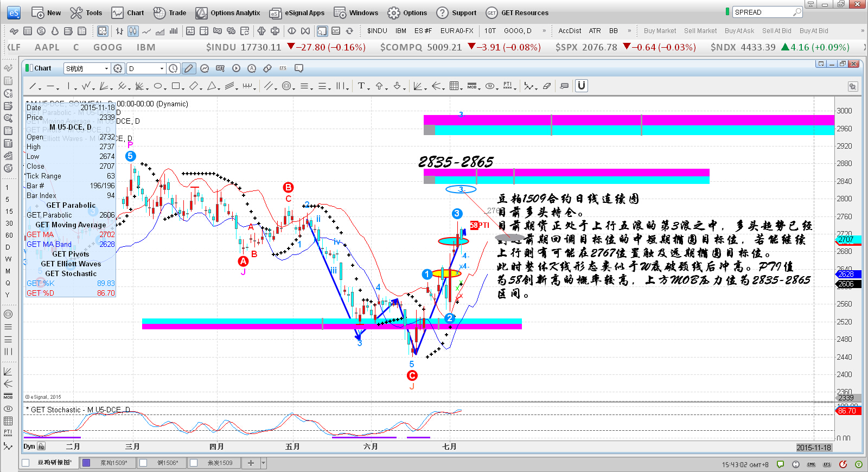Select the triangle drawing tool

[x=212, y=86]
